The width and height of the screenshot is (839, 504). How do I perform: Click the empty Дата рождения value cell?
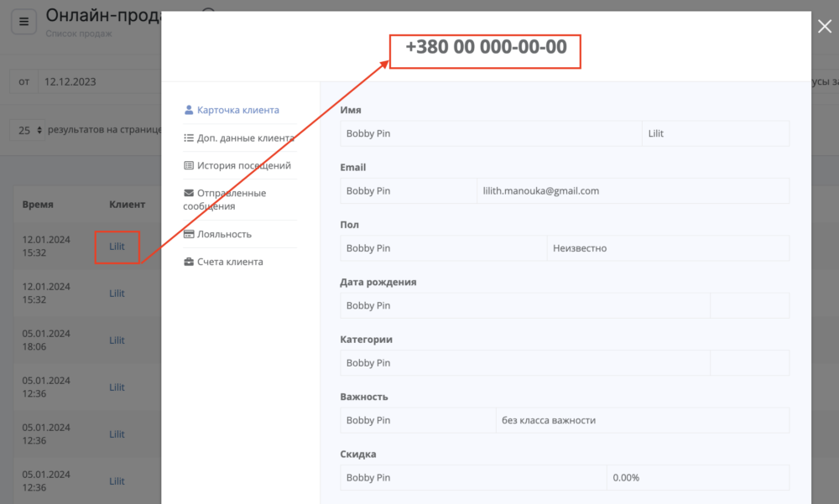tap(749, 305)
